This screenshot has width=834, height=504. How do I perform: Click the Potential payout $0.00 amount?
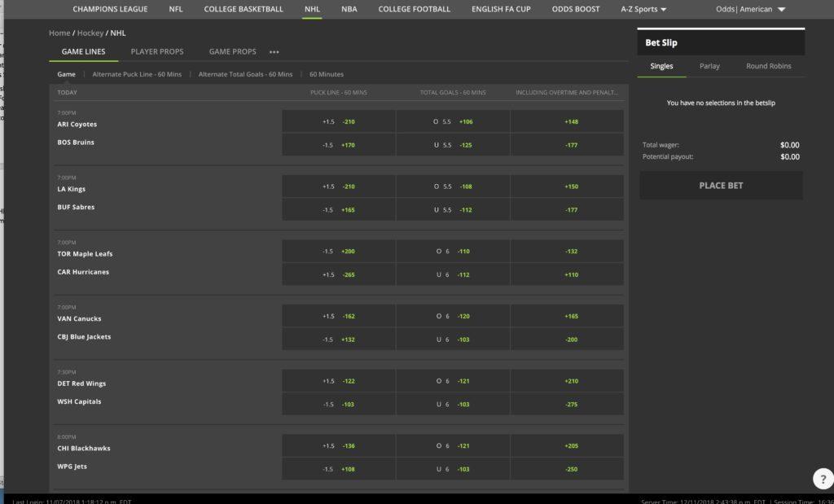tap(790, 157)
